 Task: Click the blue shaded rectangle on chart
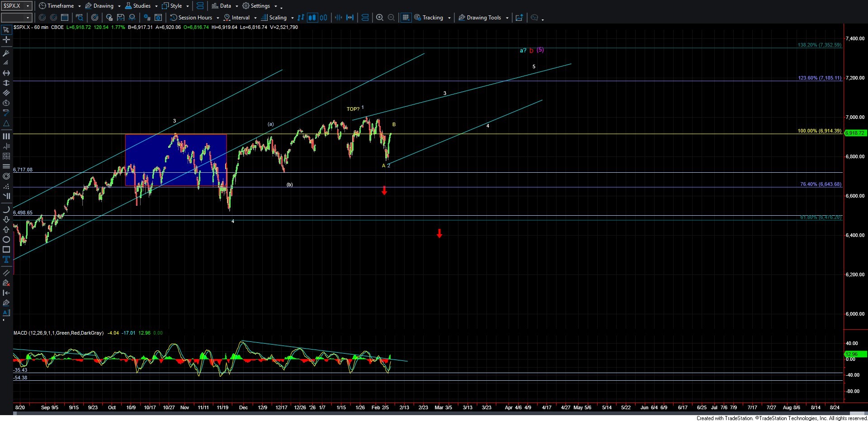[176, 160]
